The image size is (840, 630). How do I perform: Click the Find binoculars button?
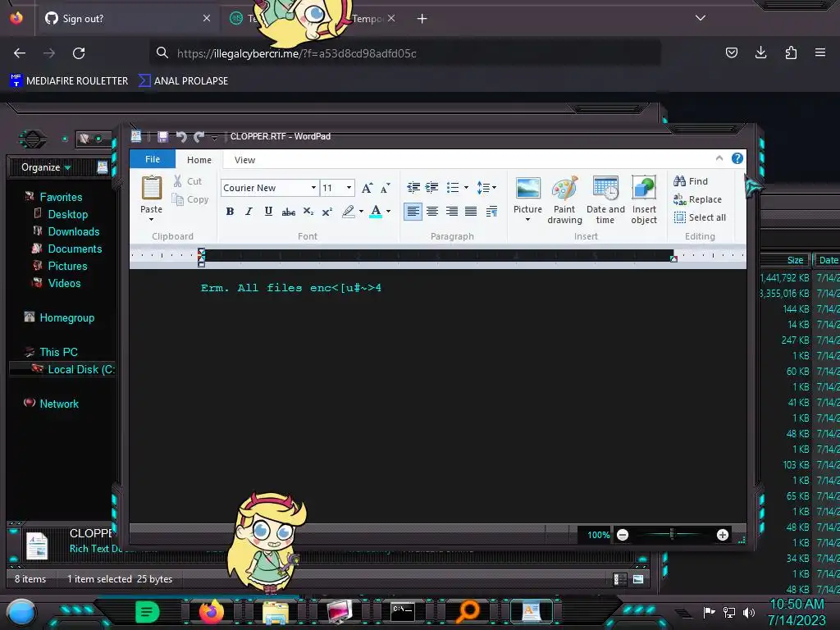[691, 181]
